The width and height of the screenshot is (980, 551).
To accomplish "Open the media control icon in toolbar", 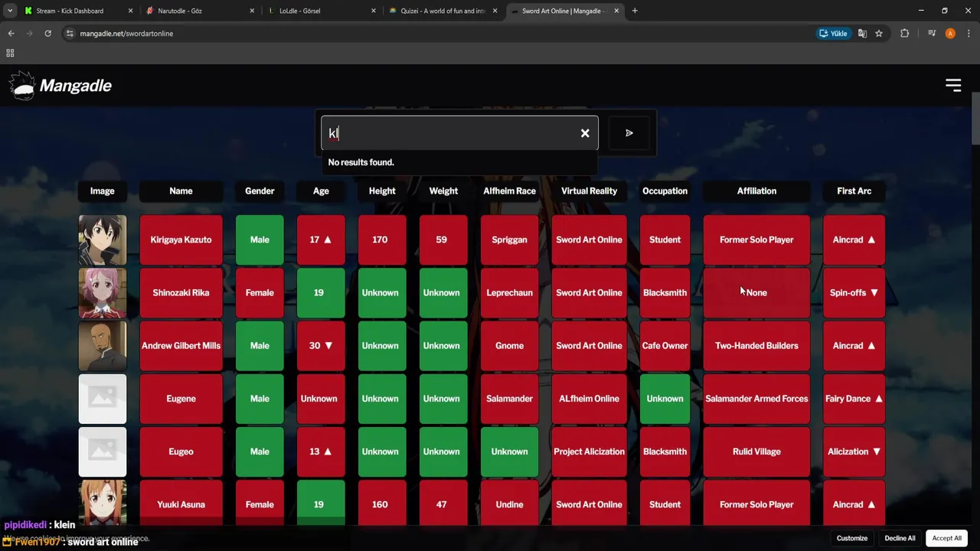I will (932, 34).
